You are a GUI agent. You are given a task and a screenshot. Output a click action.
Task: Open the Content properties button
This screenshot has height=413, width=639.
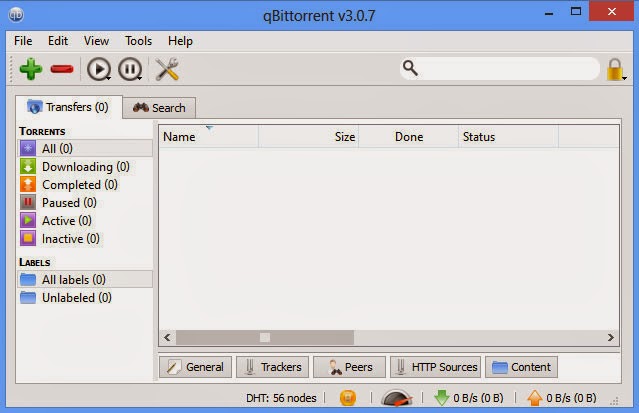tap(521, 367)
